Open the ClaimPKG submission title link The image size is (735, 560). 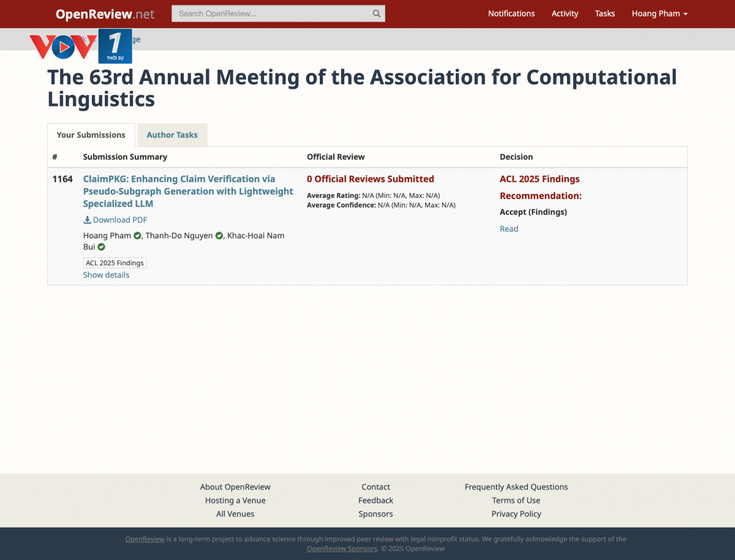[188, 191]
